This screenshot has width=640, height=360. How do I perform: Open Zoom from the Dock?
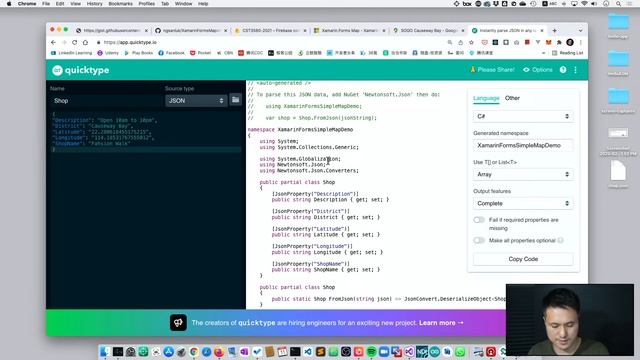tap(384, 351)
